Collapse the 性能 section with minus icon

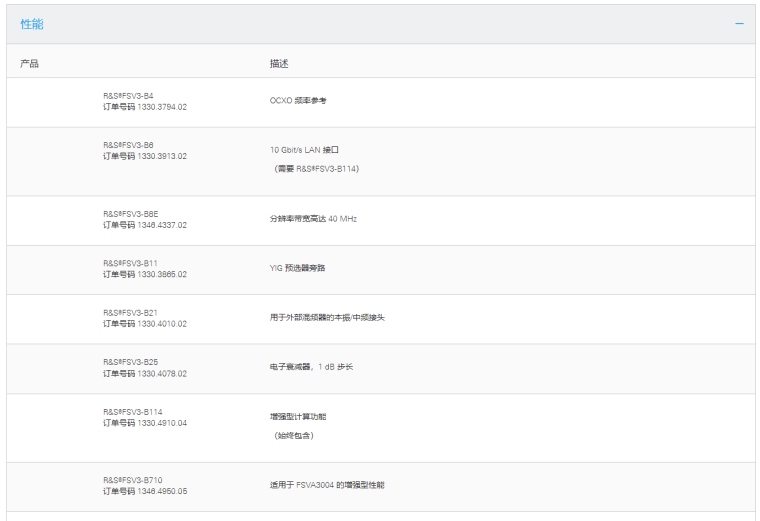pos(739,24)
